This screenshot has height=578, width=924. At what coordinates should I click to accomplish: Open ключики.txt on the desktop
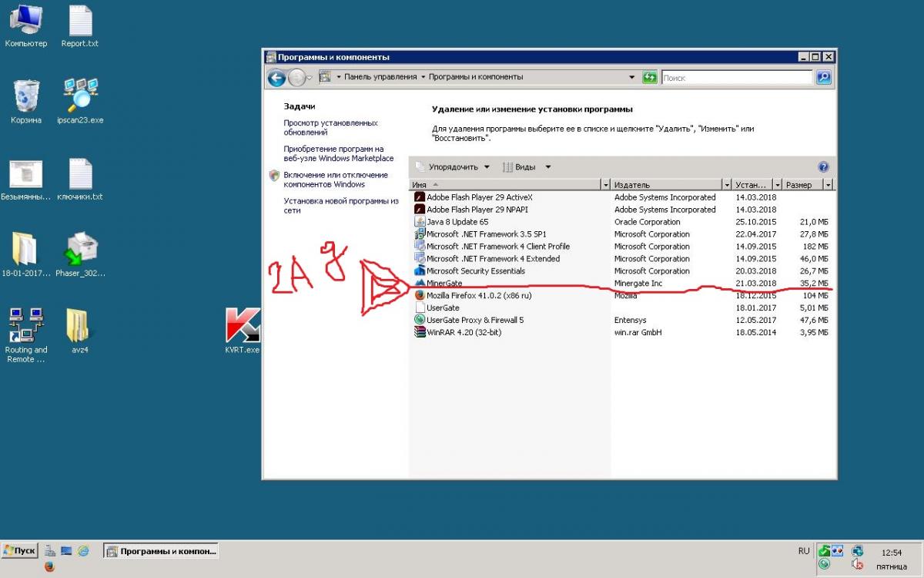pos(80,180)
